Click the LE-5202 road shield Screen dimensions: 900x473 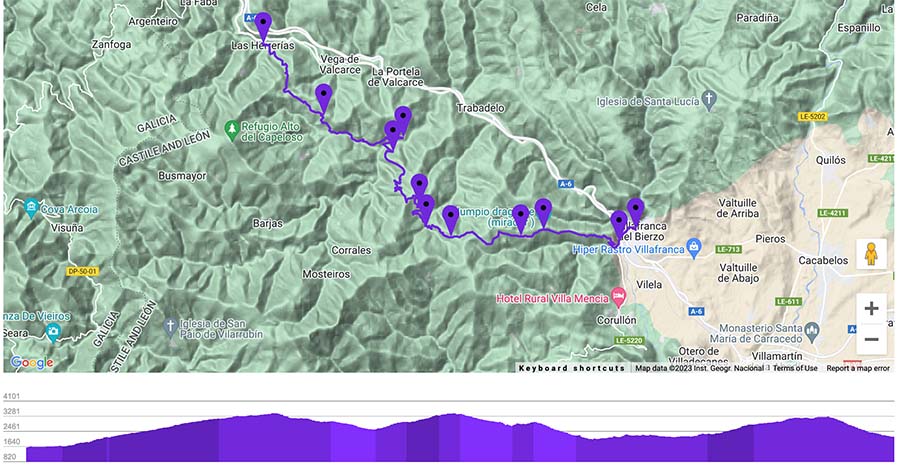[x=812, y=117]
